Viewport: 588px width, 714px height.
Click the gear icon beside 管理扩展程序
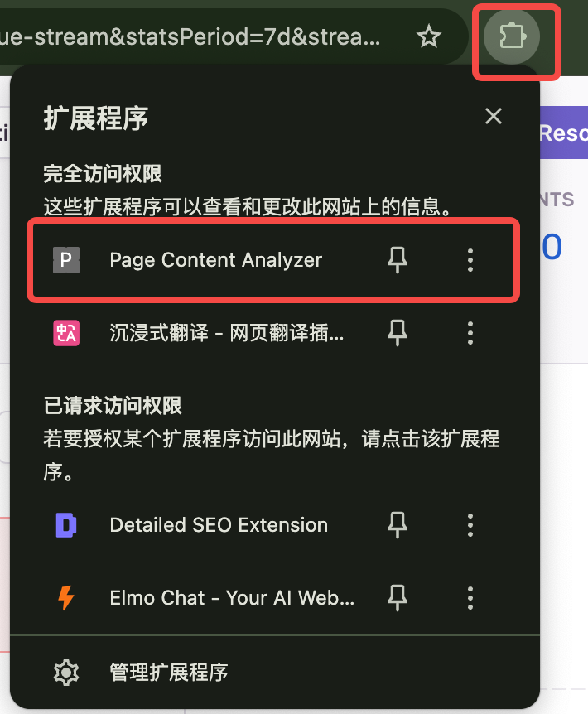coord(66,673)
